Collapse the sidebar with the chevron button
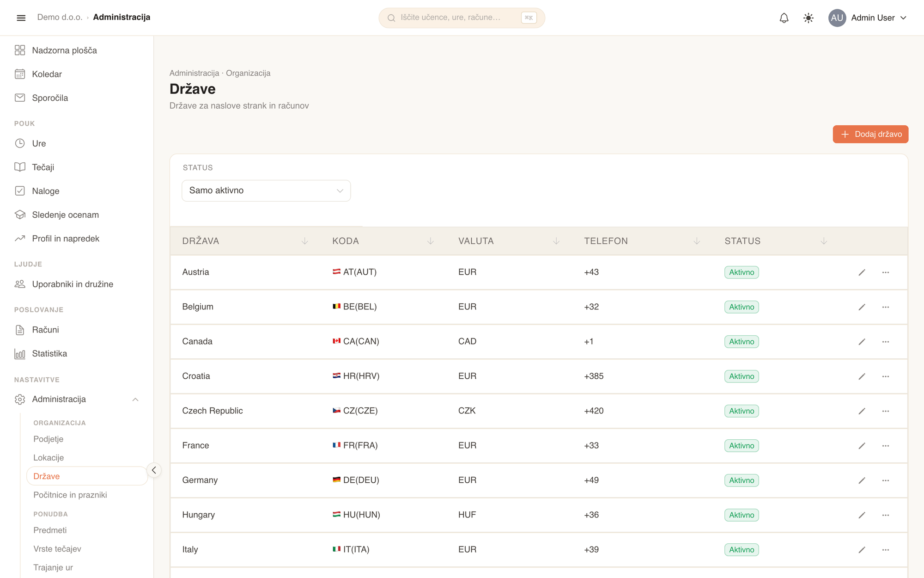This screenshot has height=578, width=924. (154, 470)
